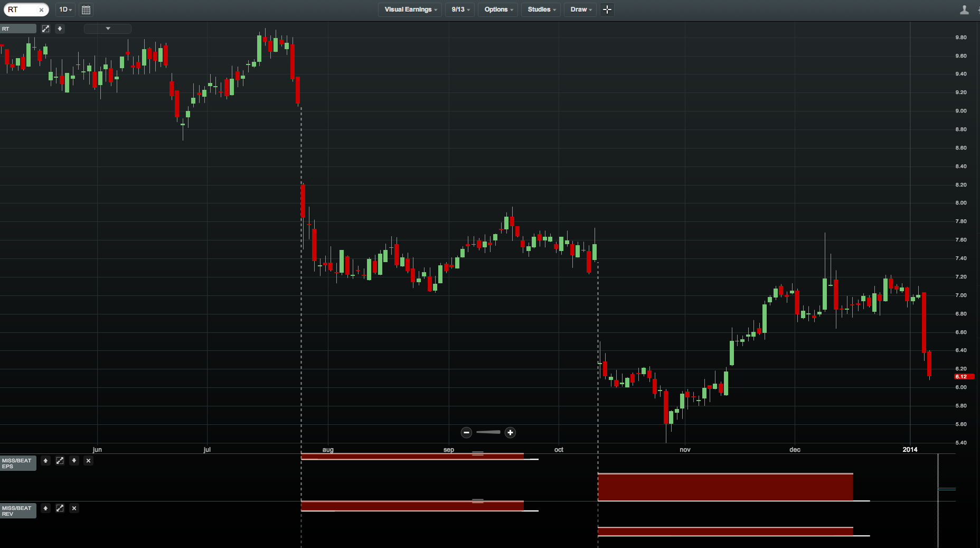The width and height of the screenshot is (980, 548).
Task: Clear the RT ticker symbol field
Action: click(x=41, y=10)
